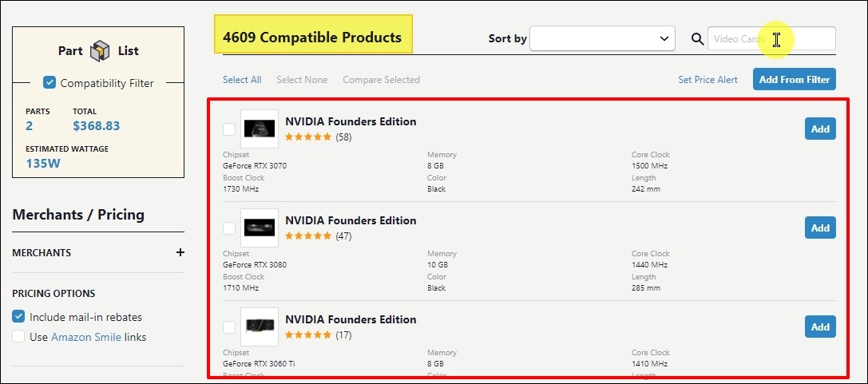The image size is (868, 384).
Task: Click Select All link
Action: click(x=242, y=80)
